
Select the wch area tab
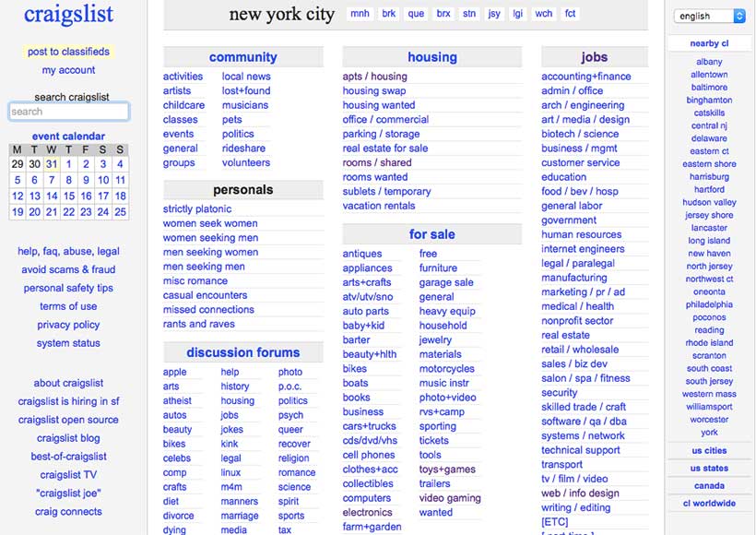543,14
